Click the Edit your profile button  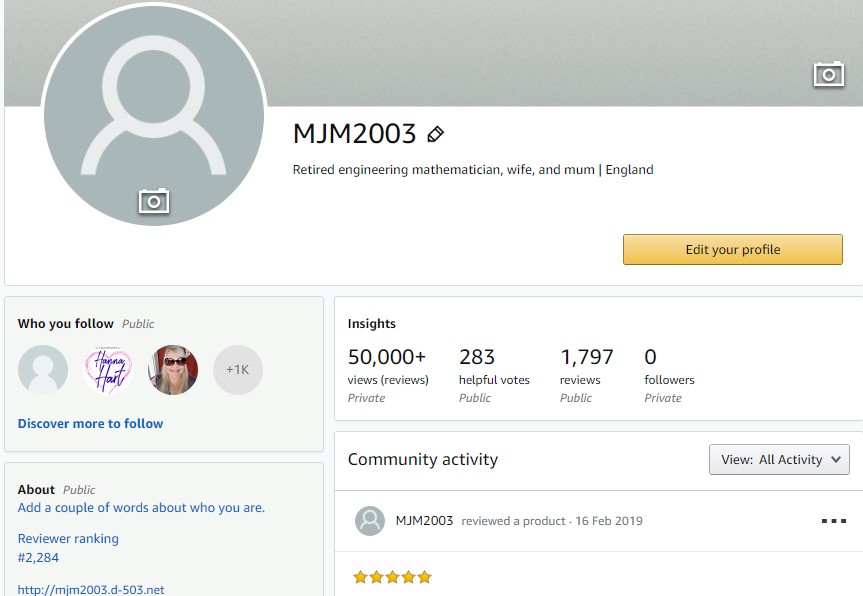click(x=733, y=249)
